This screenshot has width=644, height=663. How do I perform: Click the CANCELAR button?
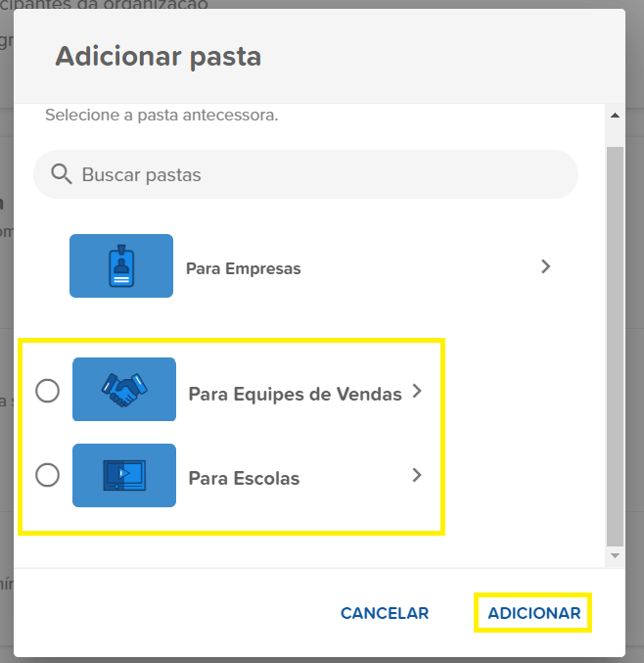click(385, 613)
